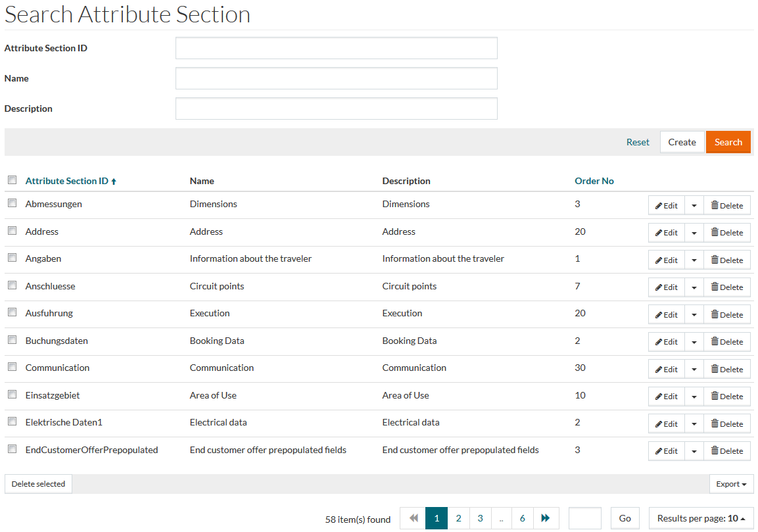
Task: Click the trash Delete icon for Communication
Action: [715, 370]
